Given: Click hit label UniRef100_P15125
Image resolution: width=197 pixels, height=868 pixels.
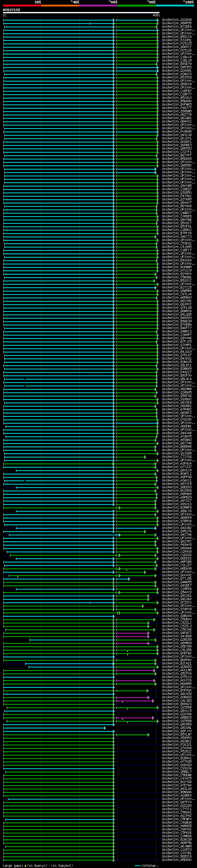Looking at the screenshot, I should click(177, 43).
